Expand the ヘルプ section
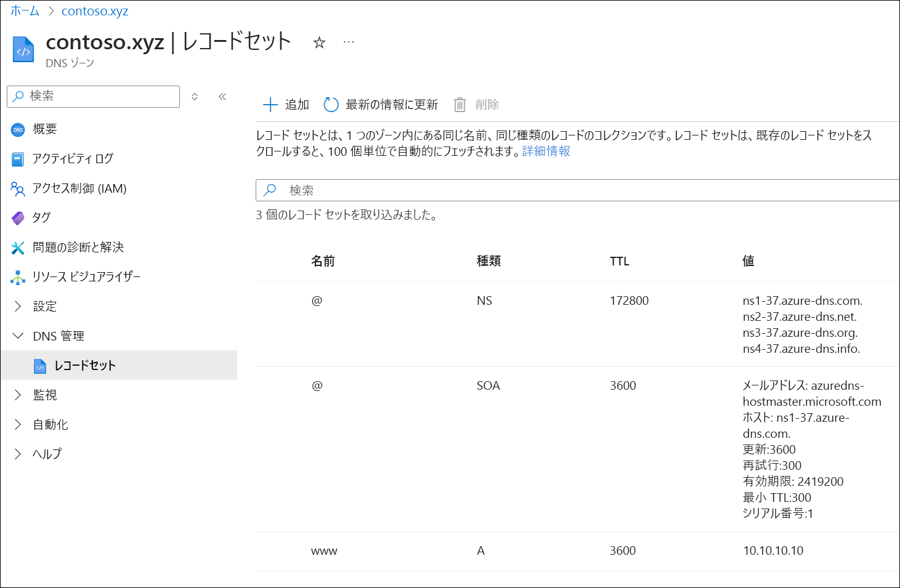 [18, 454]
